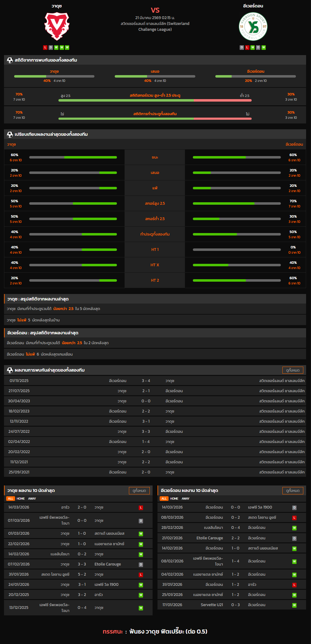Click the Yverdon Sport club logo

click(x=253, y=27)
